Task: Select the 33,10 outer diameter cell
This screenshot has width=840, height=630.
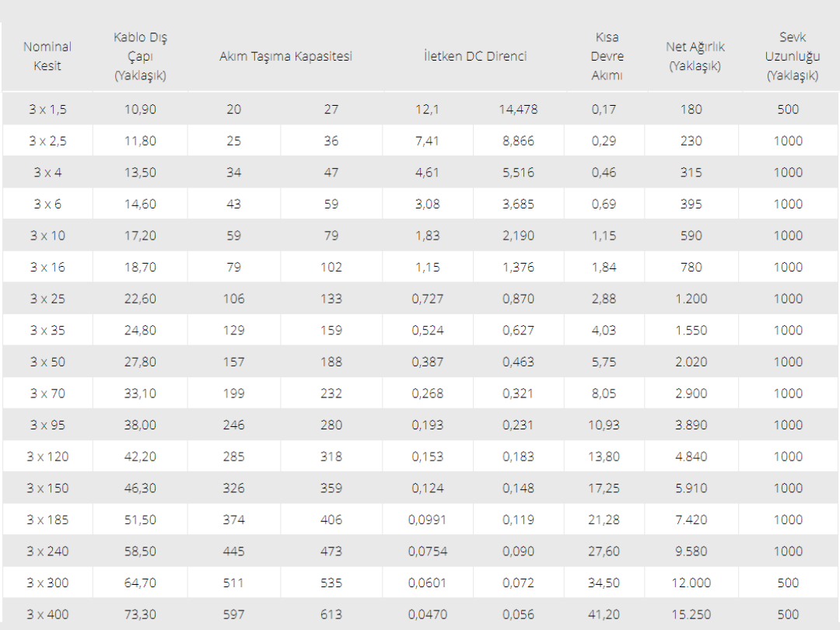Action: coord(140,394)
